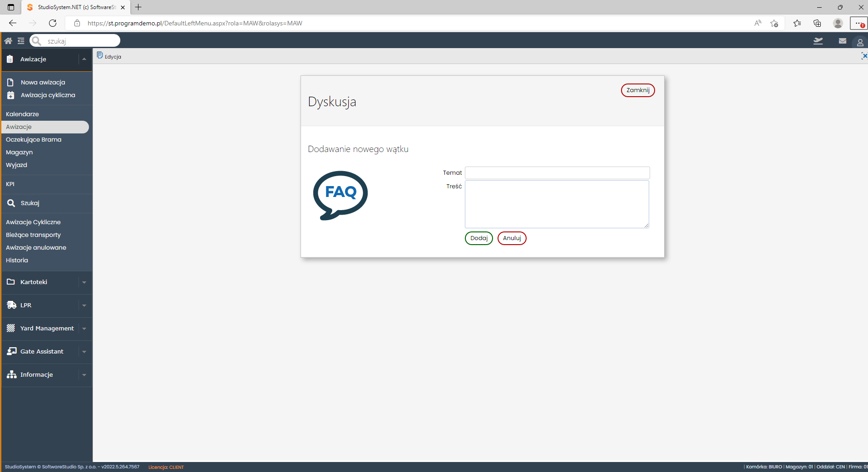Click the Kartoteki folder icon
The image size is (868, 472).
point(11,282)
